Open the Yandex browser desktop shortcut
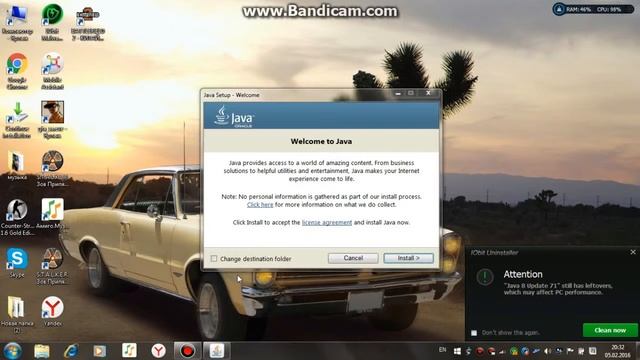The width and height of the screenshot is (640, 360). click(x=52, y=311)
